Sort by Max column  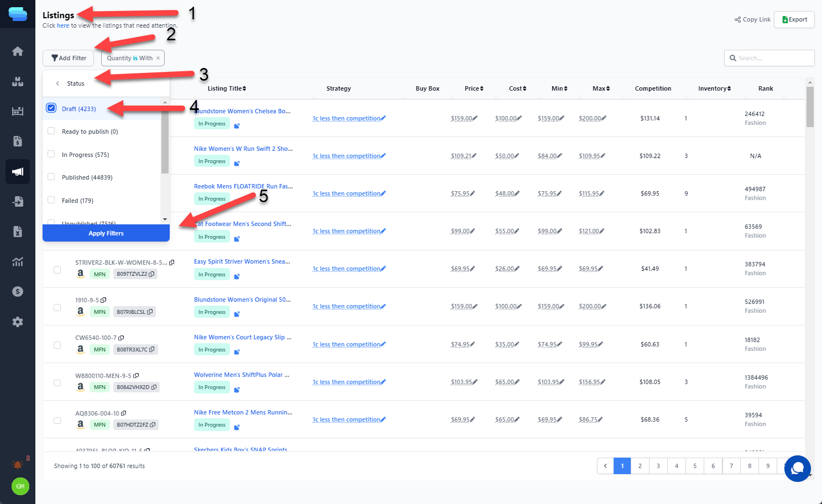pos(601,88)
